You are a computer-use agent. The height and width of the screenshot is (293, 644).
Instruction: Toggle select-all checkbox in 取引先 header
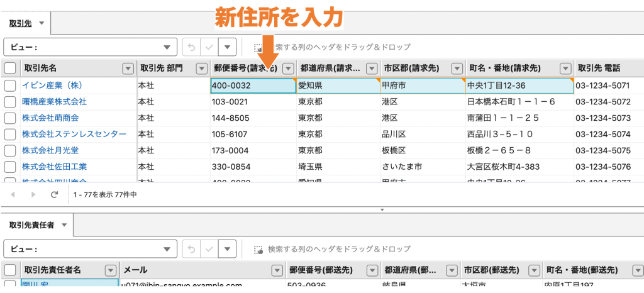pos(10,69)
